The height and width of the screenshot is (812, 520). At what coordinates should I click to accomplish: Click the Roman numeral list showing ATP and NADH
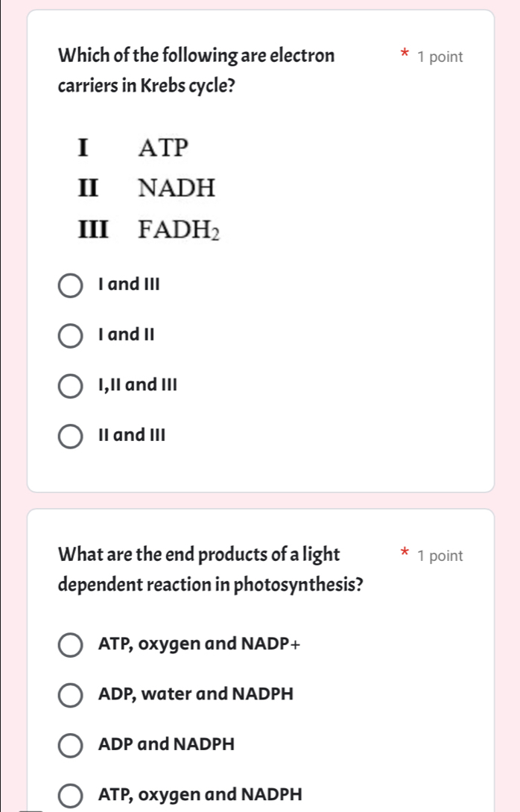(x=145, y=168)
